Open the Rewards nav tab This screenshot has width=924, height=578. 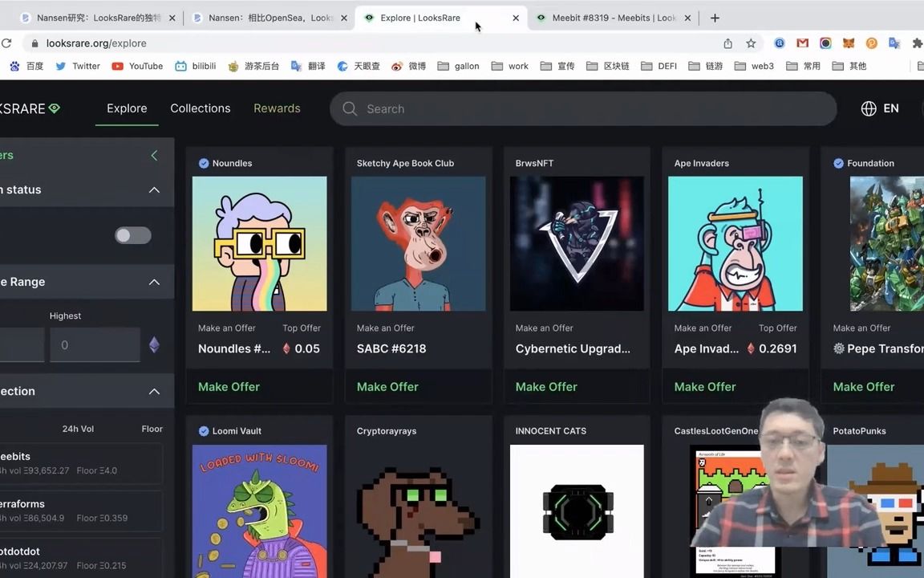click(x=277, y=108)
